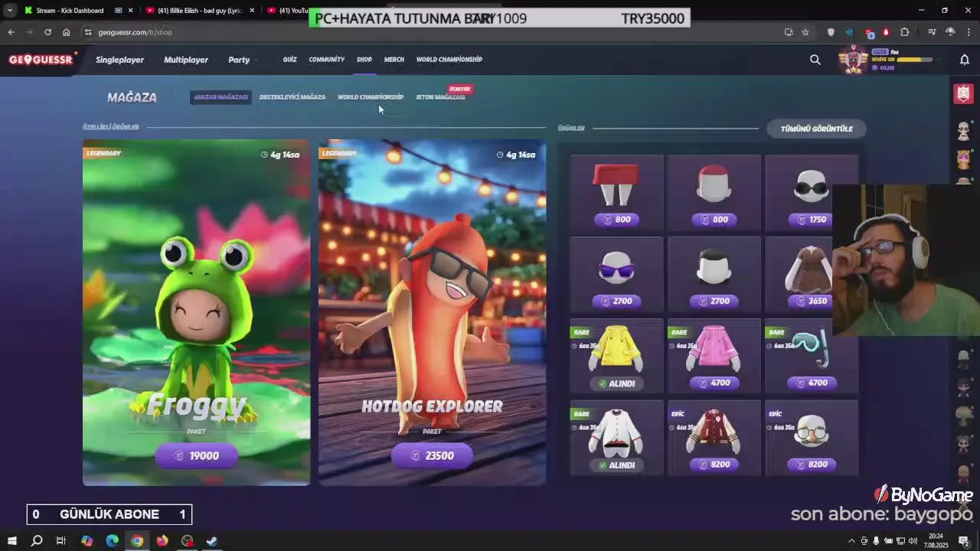The image size is (980, 551).
Task: Open the Windows Start menu
Action: [x=11, y=541]
